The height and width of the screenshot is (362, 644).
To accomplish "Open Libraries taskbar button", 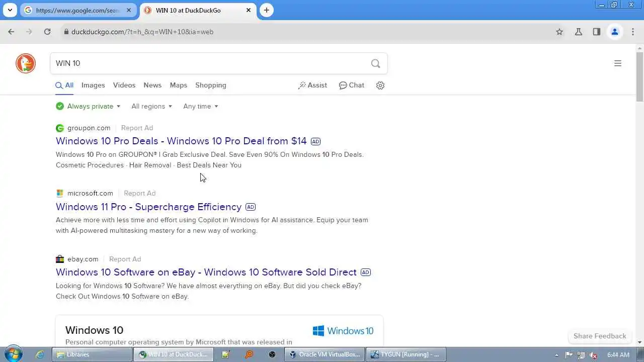I will (93, 354).
